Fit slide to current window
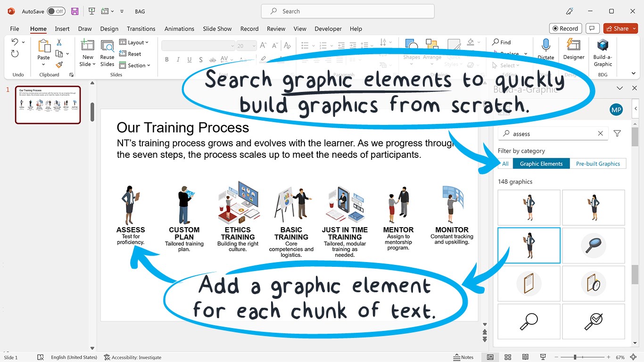The height and width of the screenshot is (362, 644). pyautogui.click(x=634, y=357)
